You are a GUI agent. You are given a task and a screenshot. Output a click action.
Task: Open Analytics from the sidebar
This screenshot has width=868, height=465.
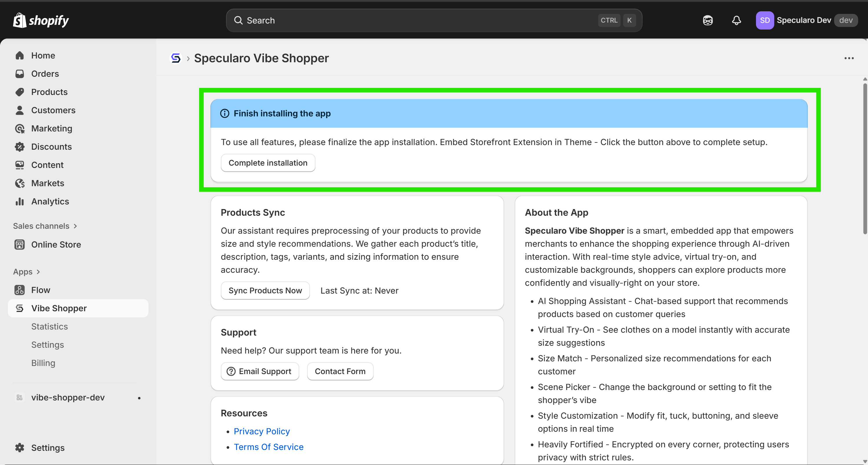click(x=50, y=201)
